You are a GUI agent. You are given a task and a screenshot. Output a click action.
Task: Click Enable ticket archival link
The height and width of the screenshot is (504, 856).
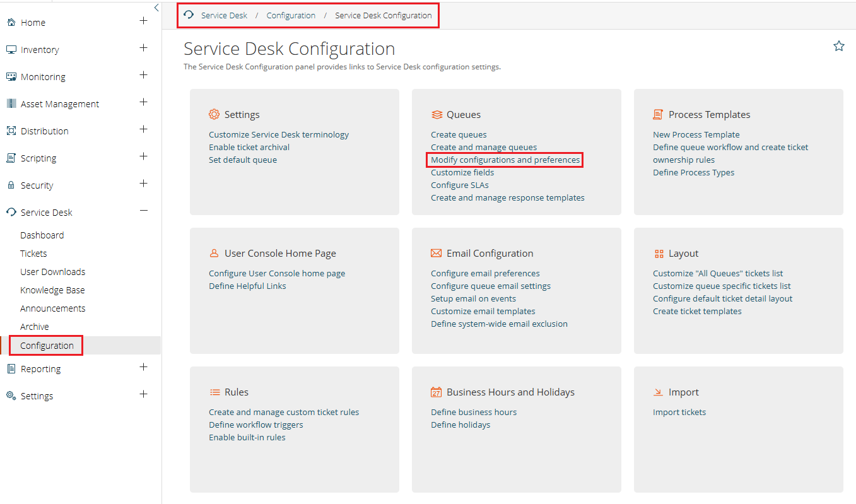click(249, 147)
